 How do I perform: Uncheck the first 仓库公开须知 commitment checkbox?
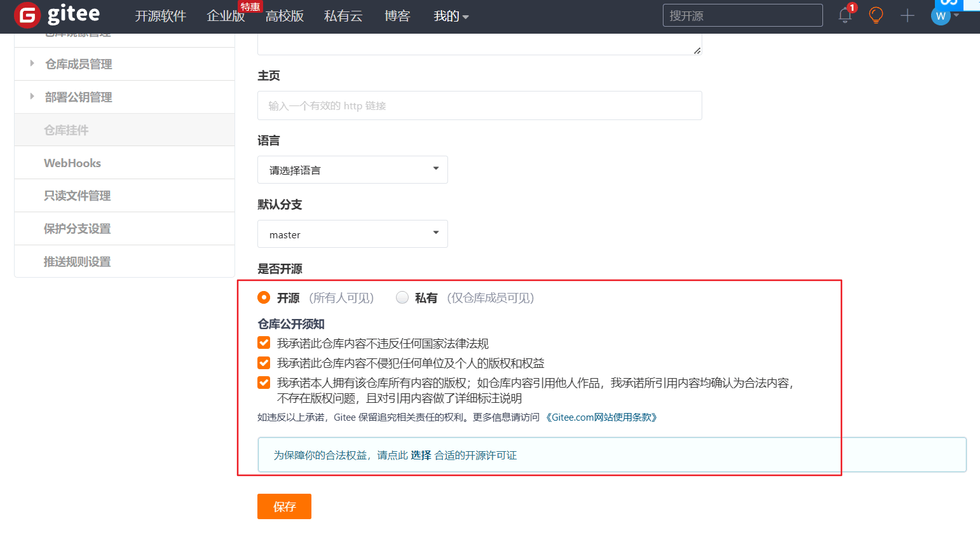coord(264,342)
